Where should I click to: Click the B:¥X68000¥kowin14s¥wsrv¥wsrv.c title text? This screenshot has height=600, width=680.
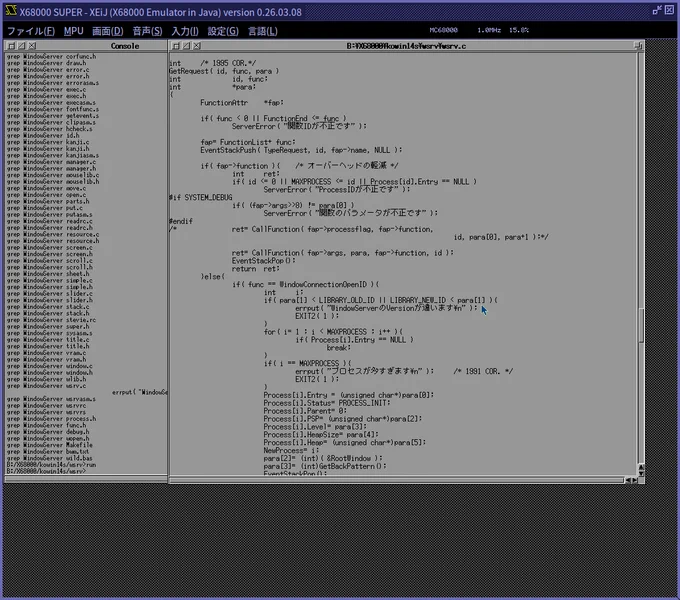pyautogui.click(x=406, y=46)
